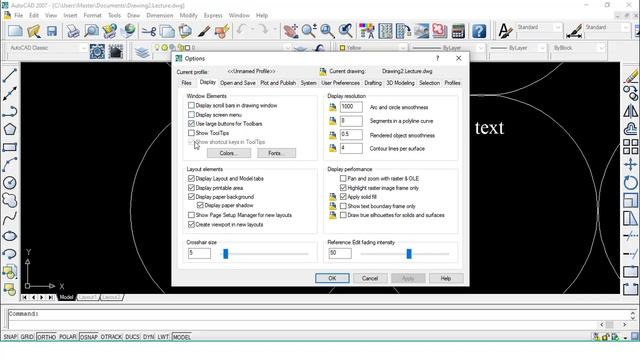The image size is (640, 360).
Task: Open the Standard dimension style dropdown
Action: (x=626, y=27)
